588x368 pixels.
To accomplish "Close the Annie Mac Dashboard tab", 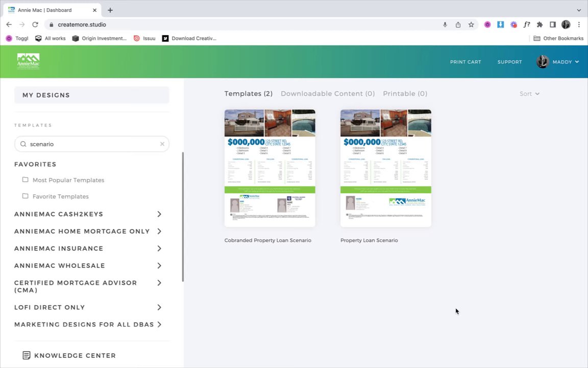I will tap(94, 10).
